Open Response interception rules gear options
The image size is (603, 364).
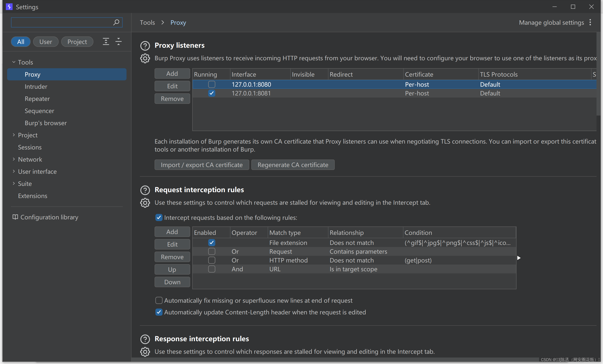[x=145, y=352]
